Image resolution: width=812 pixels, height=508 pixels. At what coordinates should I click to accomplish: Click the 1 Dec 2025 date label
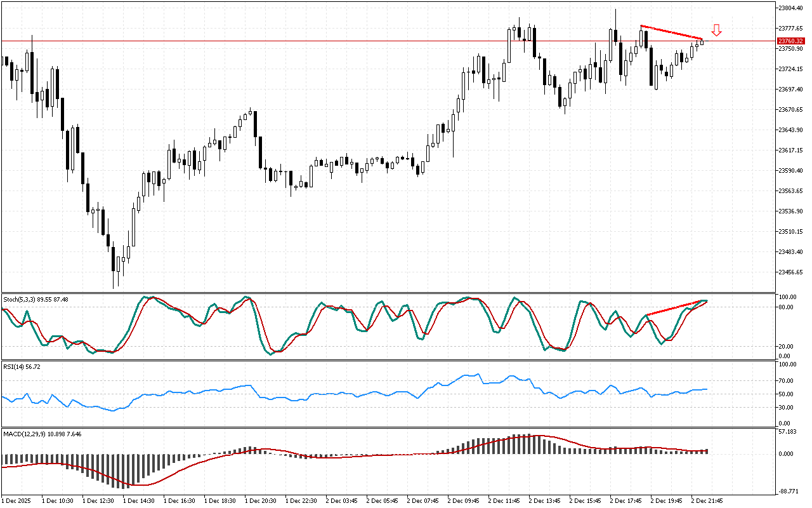click(x=16, y=500)
